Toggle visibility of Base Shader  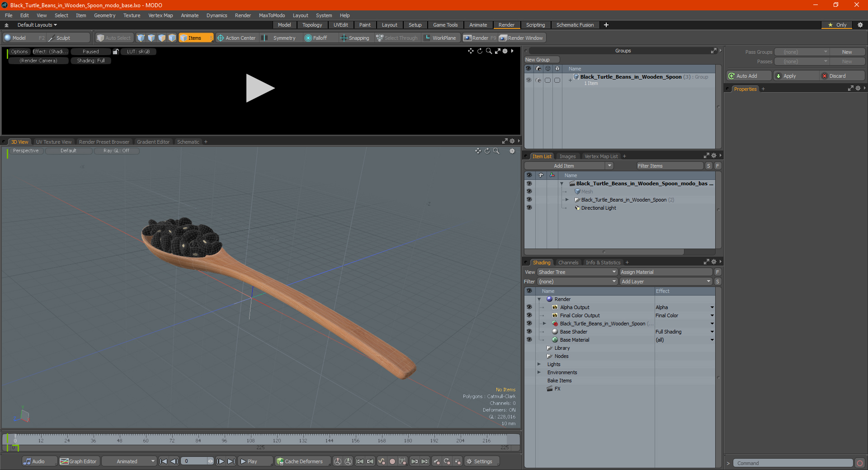point(529,332)
